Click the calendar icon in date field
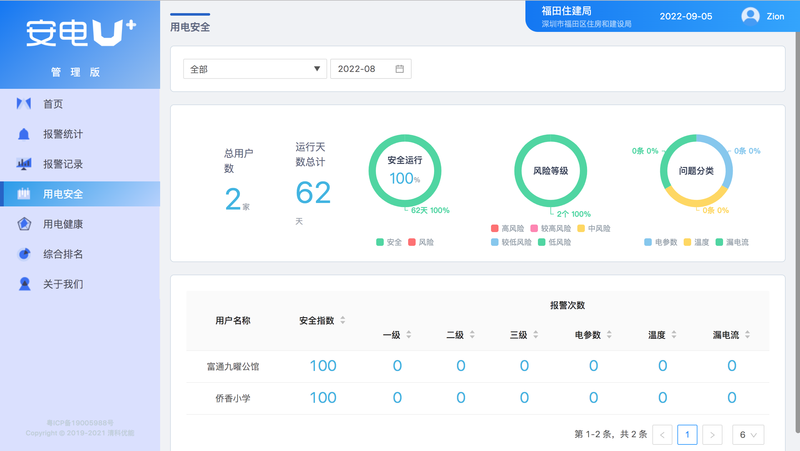This screenshot has width=800, height=451. (399, 69)
